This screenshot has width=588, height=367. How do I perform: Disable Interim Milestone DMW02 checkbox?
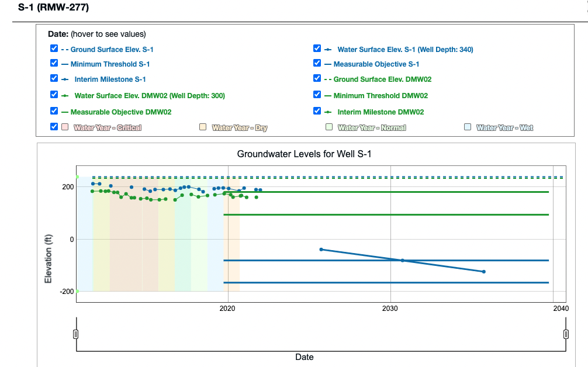pos(317,112)
